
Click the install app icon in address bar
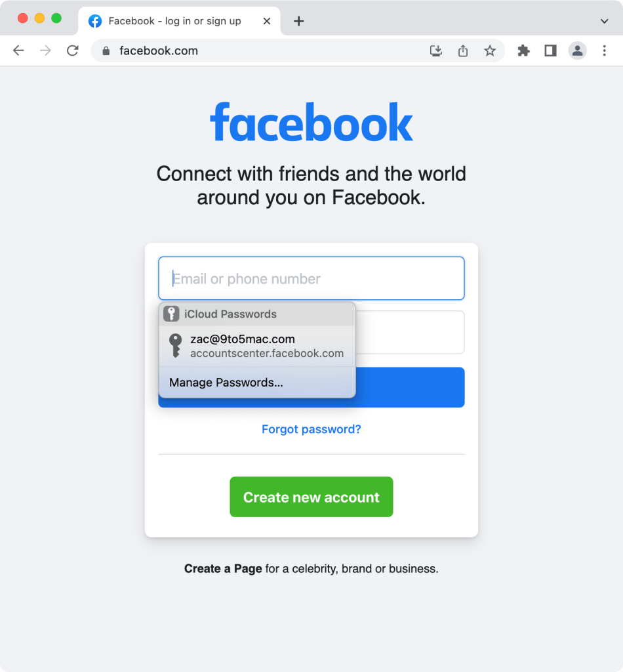[x=436, y=51]
